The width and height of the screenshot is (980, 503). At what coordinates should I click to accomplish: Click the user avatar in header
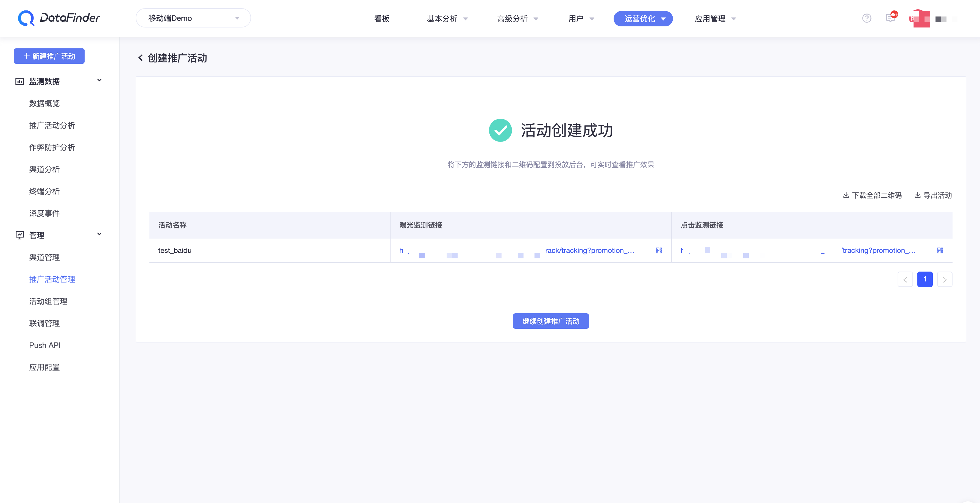coord(920,18)
